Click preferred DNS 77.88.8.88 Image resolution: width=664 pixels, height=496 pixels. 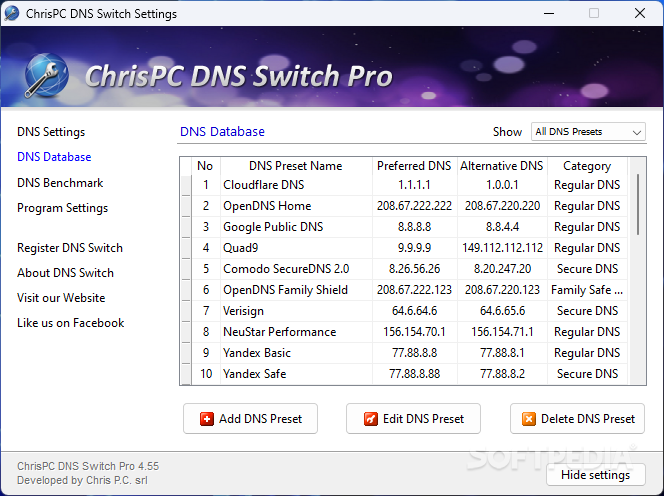414,374
